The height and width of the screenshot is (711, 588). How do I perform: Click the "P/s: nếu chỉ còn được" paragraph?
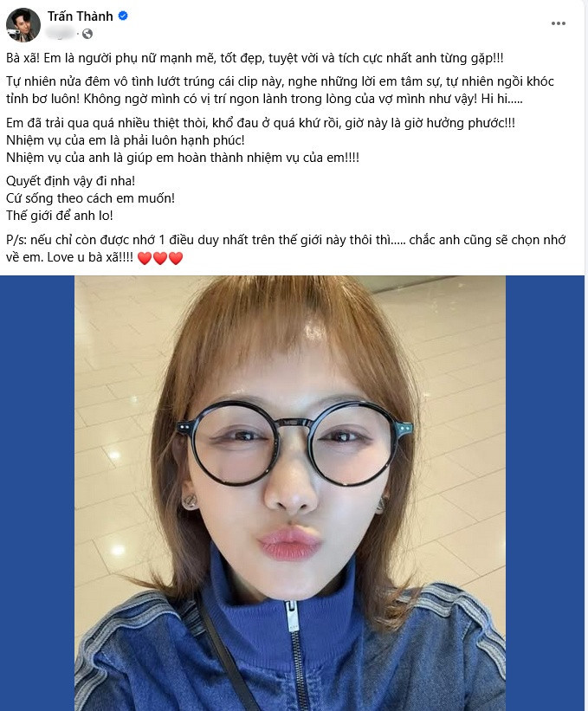click(286, 249)
